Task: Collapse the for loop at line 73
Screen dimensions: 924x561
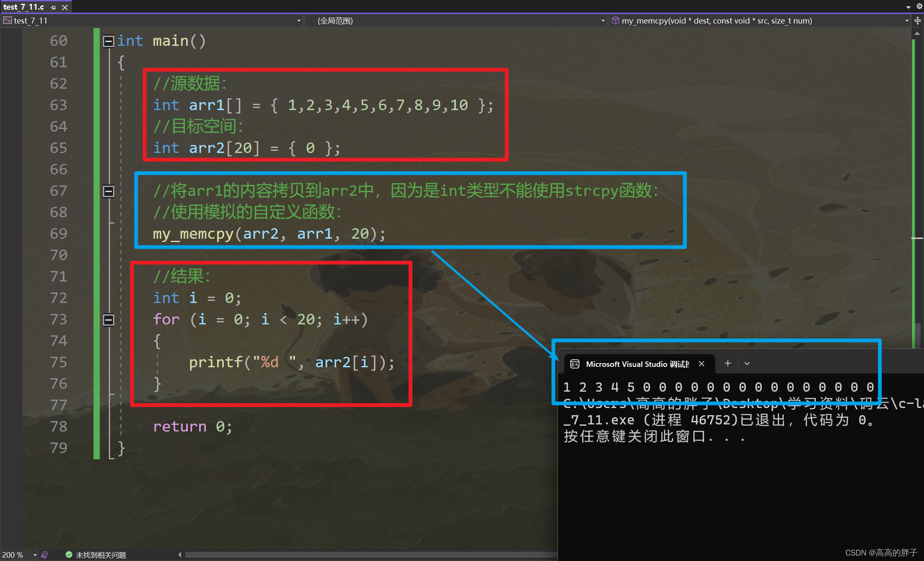Action: point(108,320)
